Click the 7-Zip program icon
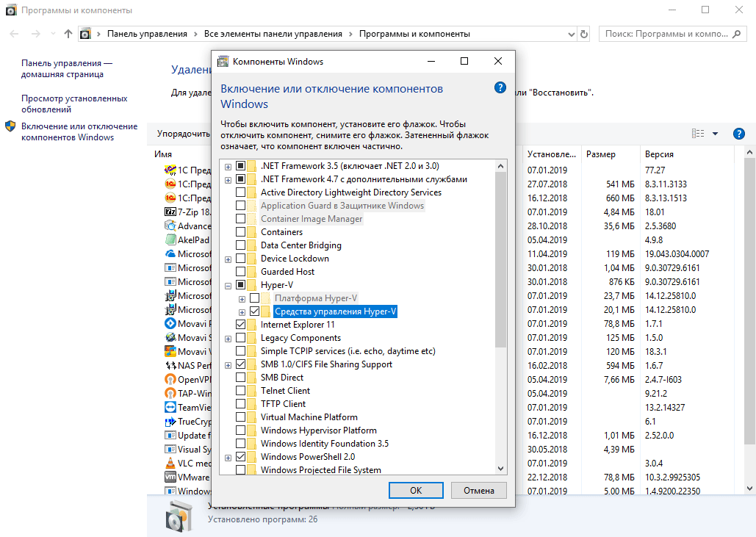 point(170,212)
